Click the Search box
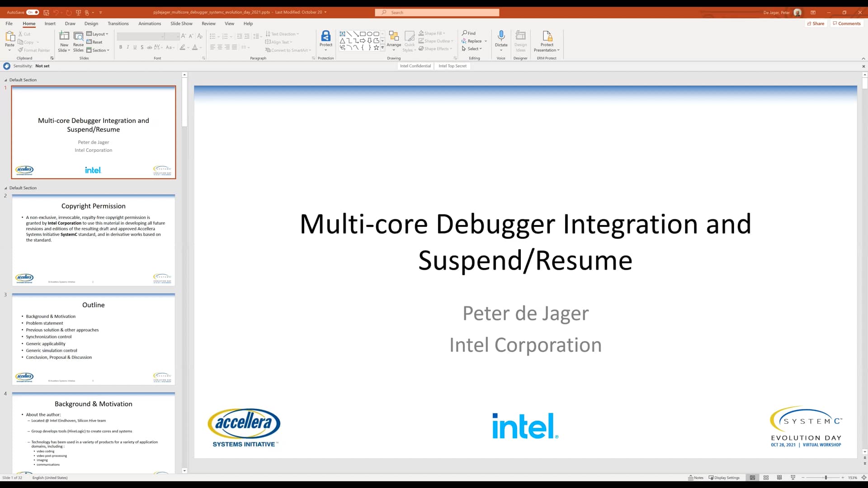Screen dimensions: 868x488 point(437,13)
